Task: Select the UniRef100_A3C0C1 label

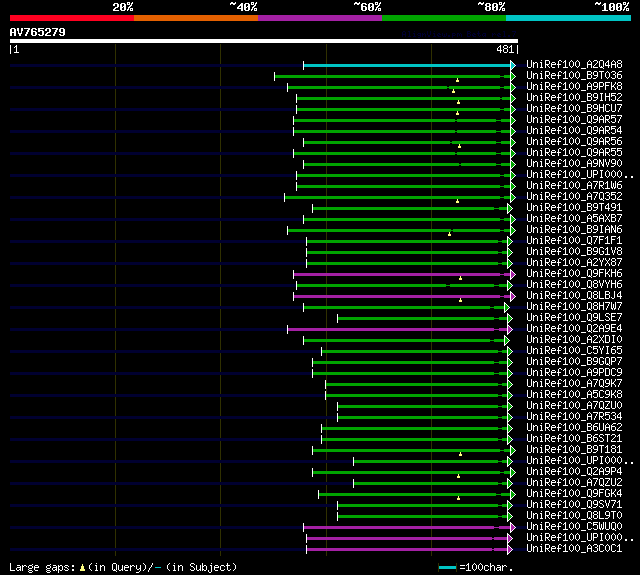Action: tap(574, 549)
